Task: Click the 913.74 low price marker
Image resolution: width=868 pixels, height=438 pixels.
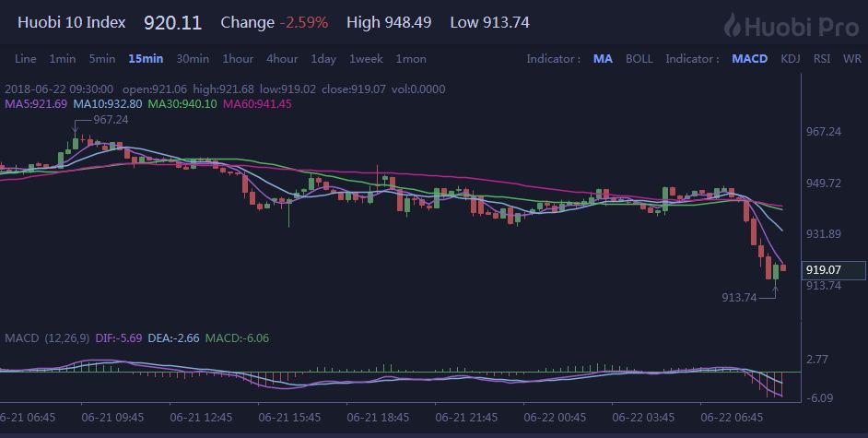Action: pos(739,297)
